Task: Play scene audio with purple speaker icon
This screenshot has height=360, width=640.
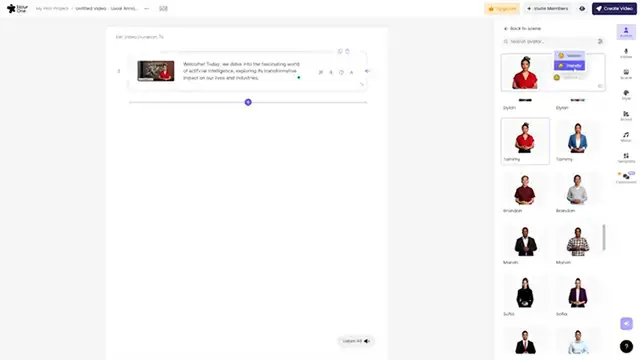Action: point(367,71)
